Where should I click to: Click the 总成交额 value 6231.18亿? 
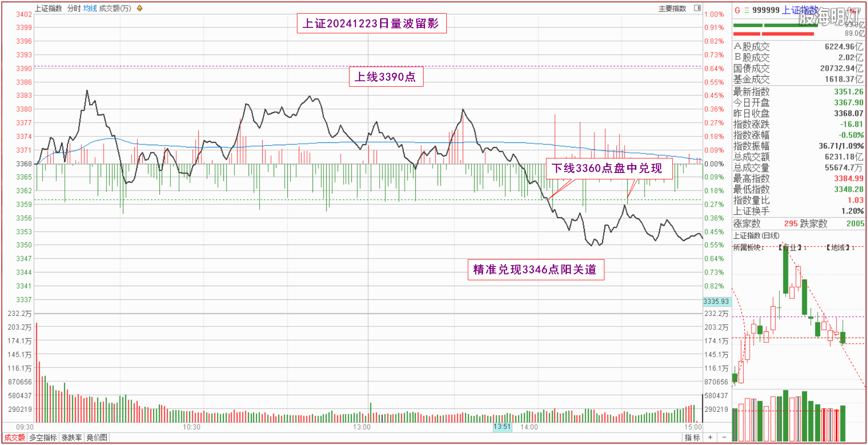[845, 157]
